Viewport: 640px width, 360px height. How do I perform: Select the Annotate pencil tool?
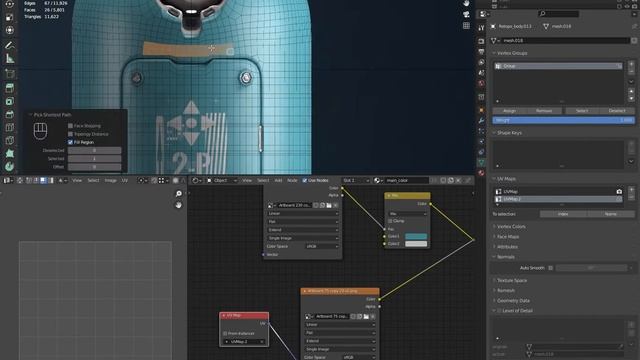[9, 45]
